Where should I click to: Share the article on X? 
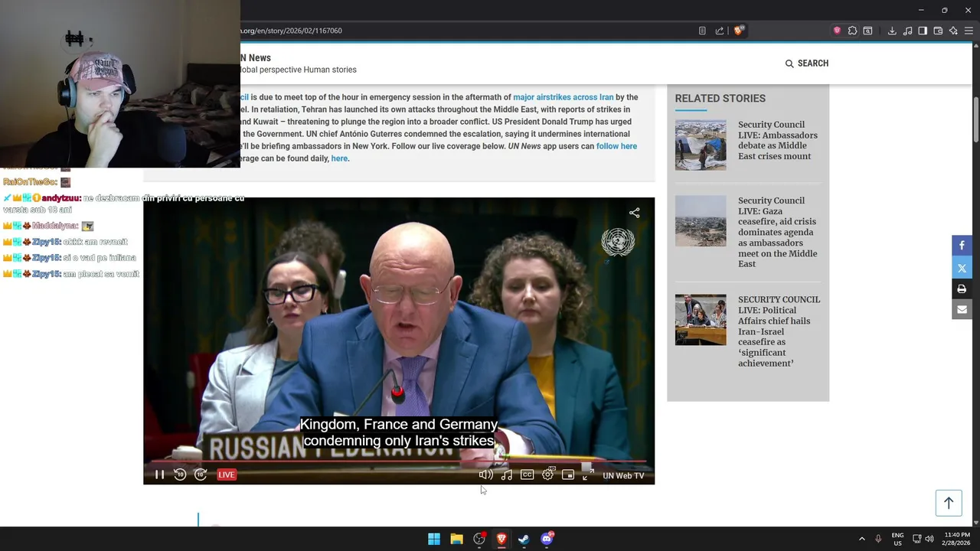click(x=962, y=267)
